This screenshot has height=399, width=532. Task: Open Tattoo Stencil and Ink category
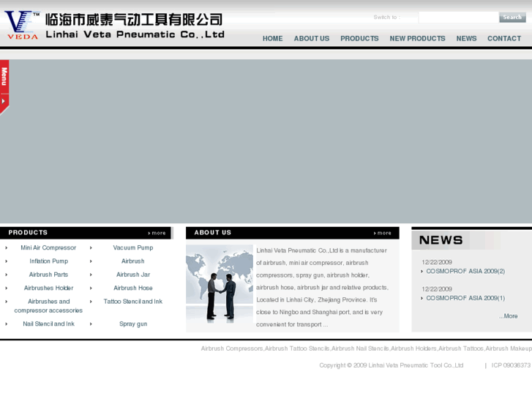133,301
